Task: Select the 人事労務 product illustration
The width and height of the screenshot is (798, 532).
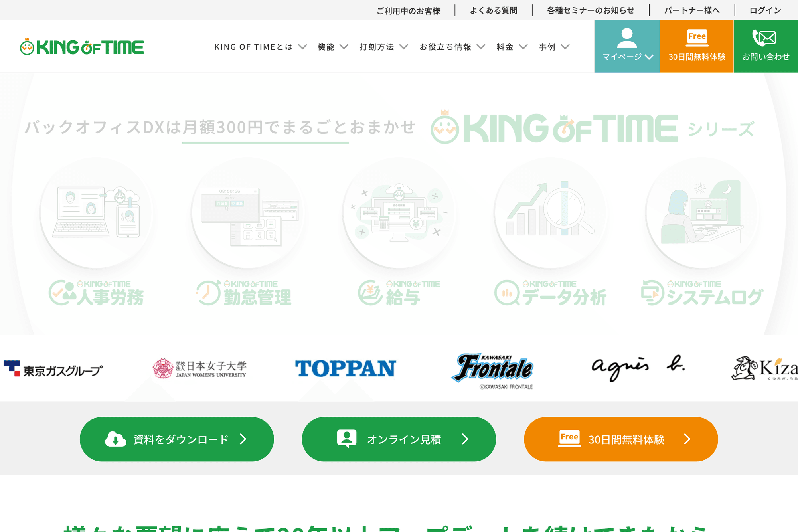Action: (x=96, y=213)
